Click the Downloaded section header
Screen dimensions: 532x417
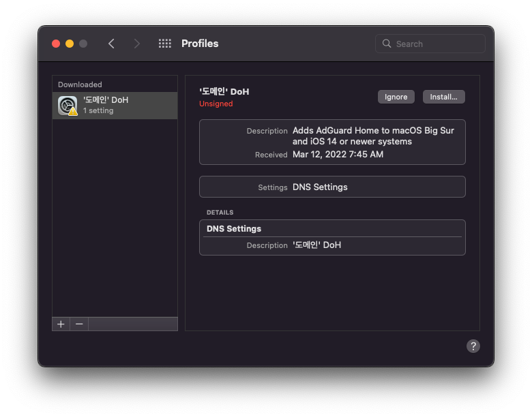[80, 84]
